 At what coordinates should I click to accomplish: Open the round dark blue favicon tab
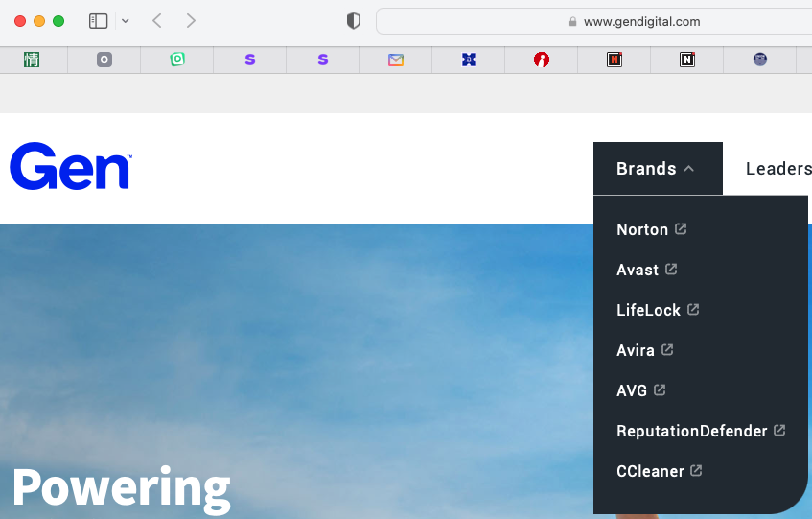[x=760, y=59]
